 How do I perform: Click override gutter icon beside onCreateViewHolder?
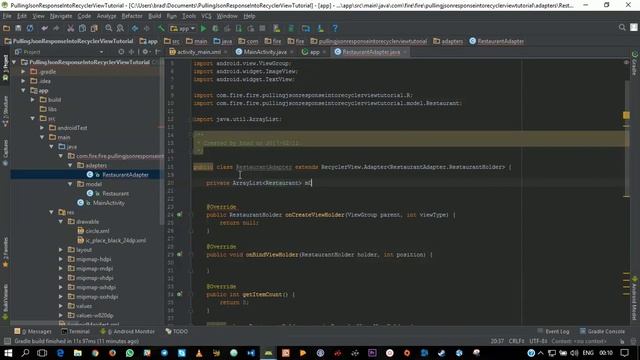pos(180,214)
